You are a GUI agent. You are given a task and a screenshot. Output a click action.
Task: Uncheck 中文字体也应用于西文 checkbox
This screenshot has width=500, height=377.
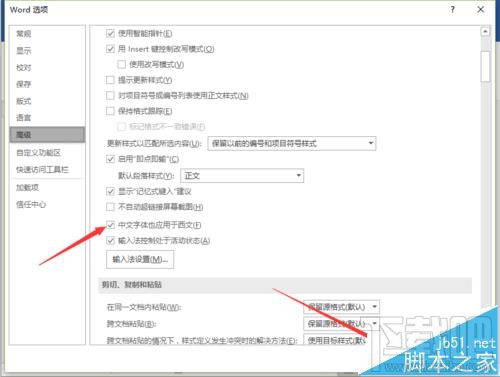coord(110,225)
